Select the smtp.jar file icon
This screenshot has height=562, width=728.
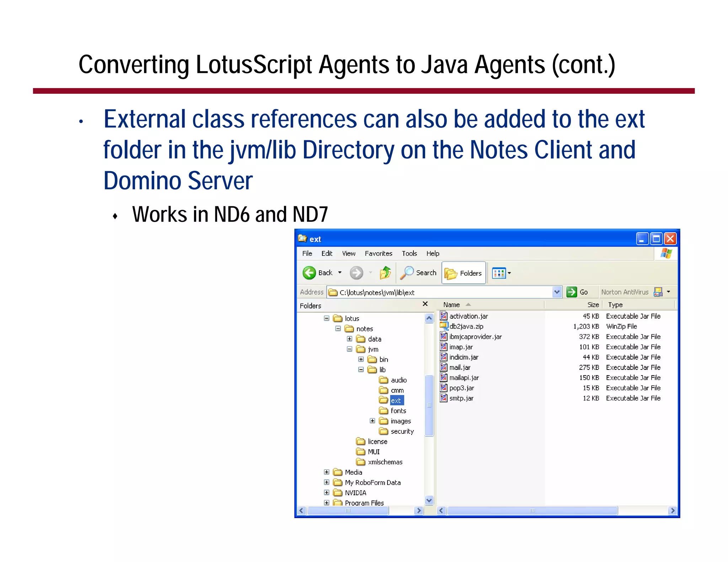click(443, 398)
